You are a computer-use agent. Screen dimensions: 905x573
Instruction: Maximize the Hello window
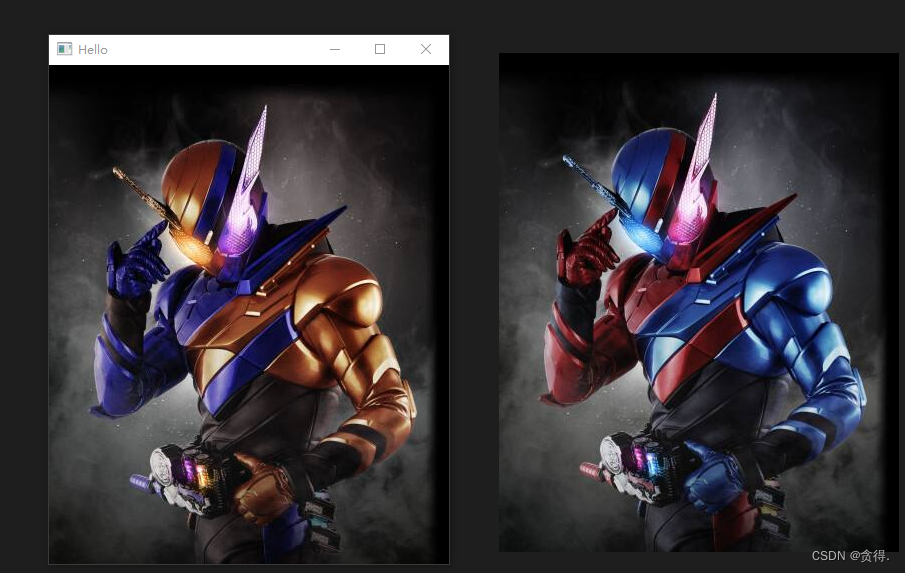(x=380, y=50)
